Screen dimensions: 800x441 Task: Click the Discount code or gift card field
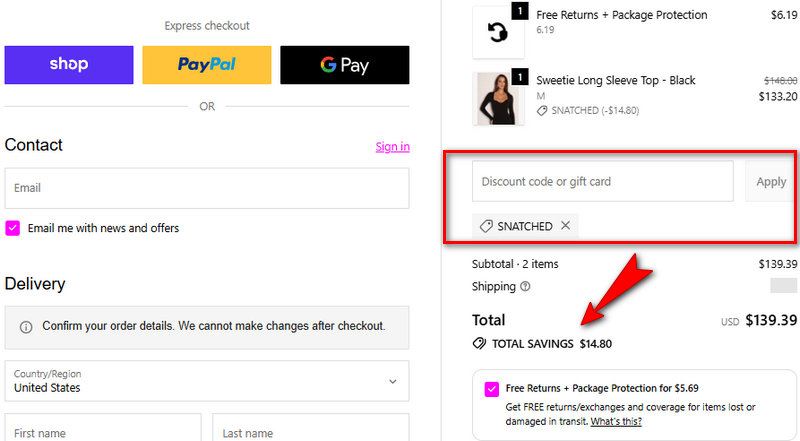(602, 182)
